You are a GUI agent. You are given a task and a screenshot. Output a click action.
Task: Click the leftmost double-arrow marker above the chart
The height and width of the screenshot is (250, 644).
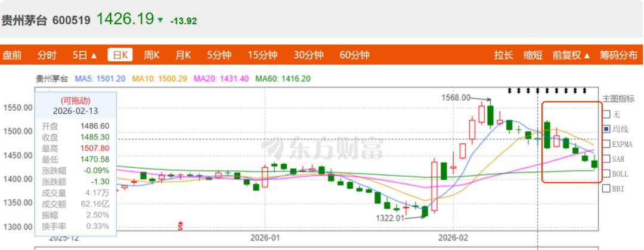tap(510, 90)
